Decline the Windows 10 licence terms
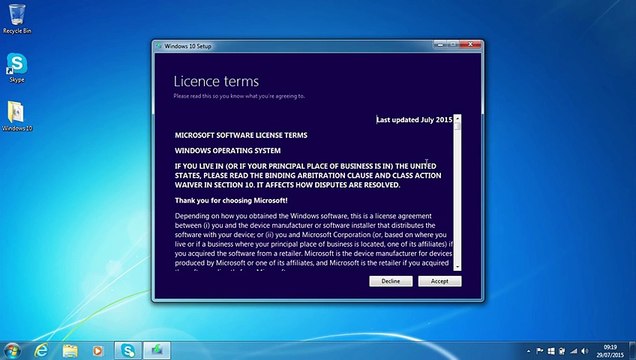Screen dimensions: 636x360 pyautogui.click(x=391, y=281)
